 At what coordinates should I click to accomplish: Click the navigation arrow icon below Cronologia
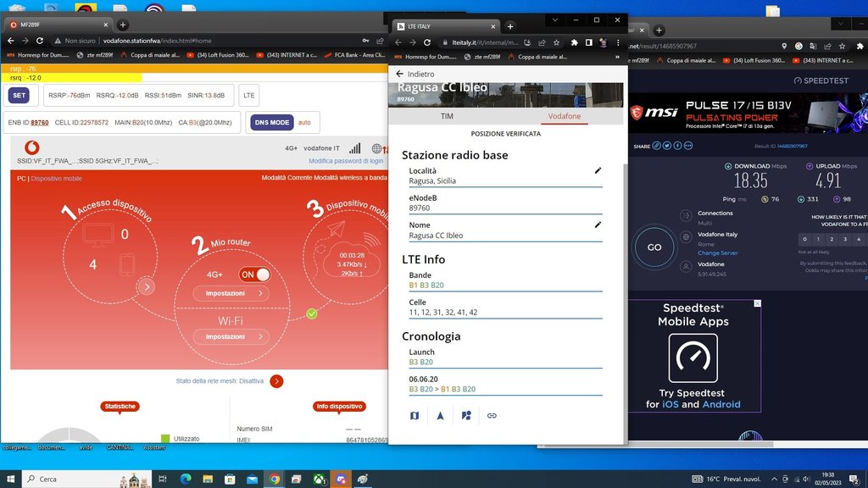tap(440, 415)
